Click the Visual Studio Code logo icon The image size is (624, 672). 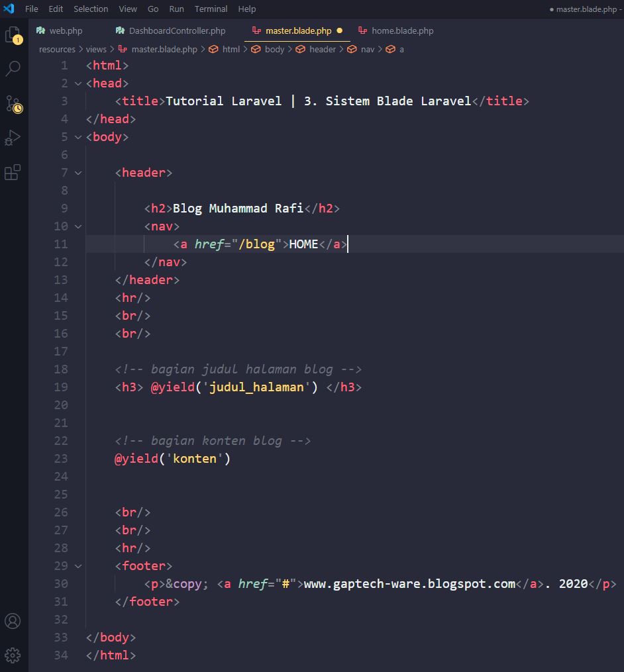[9, 9]
